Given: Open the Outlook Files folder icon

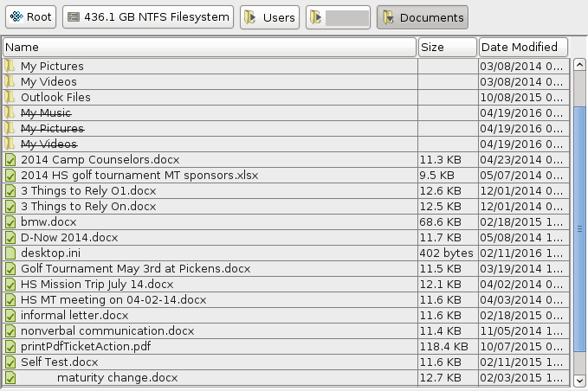Looking at the screenshot, I should [10, 98].
